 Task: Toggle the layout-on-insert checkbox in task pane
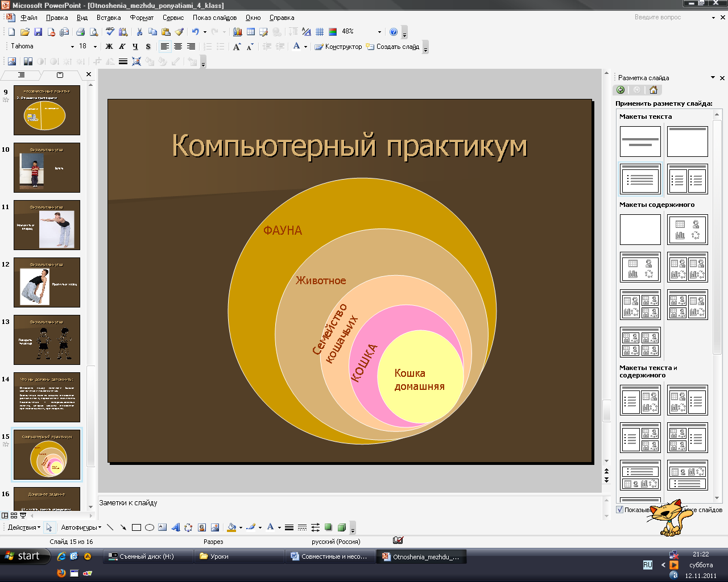620,510
